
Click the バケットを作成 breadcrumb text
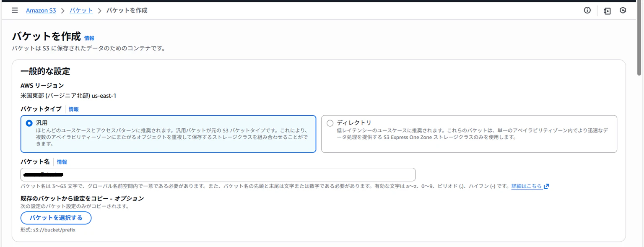click(127, 10)
